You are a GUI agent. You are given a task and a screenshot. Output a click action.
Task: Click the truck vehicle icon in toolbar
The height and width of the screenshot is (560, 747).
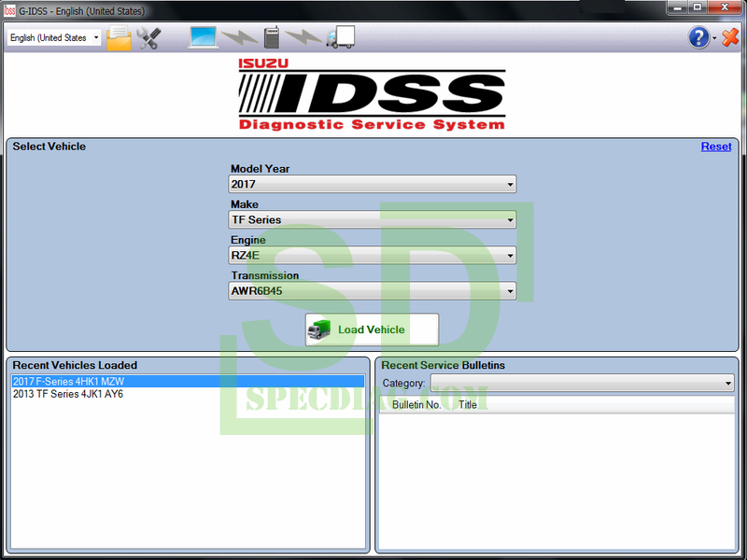(340, 37)
